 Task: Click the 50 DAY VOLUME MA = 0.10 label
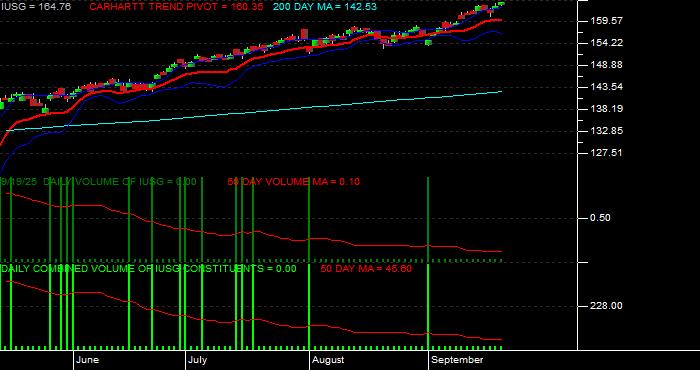[293, 182]
